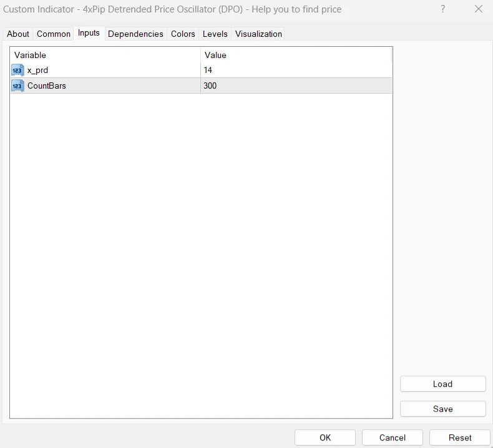
Task: Reset inputs to defaults
Action: 460,437
